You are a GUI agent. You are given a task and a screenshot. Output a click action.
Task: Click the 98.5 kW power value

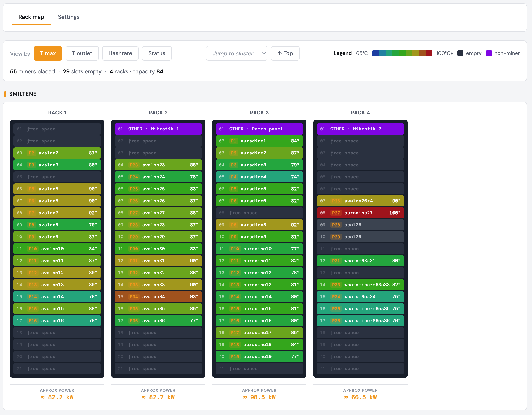259,397
